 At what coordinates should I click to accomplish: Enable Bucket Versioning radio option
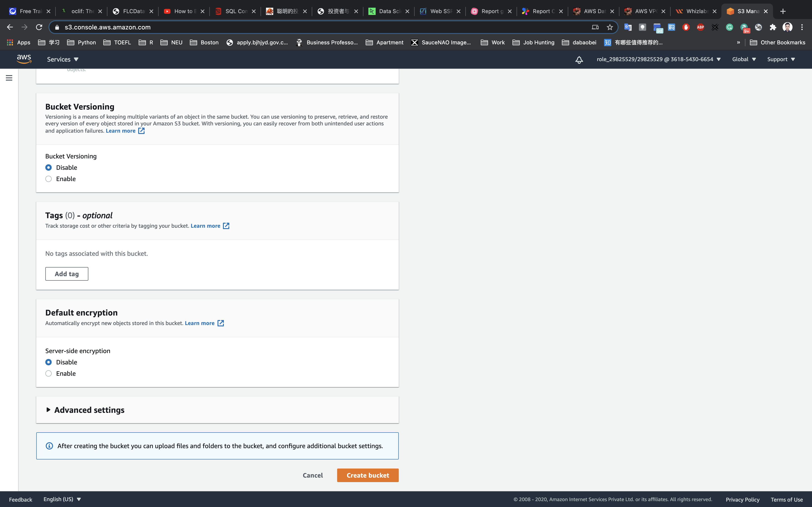point(49,179)
